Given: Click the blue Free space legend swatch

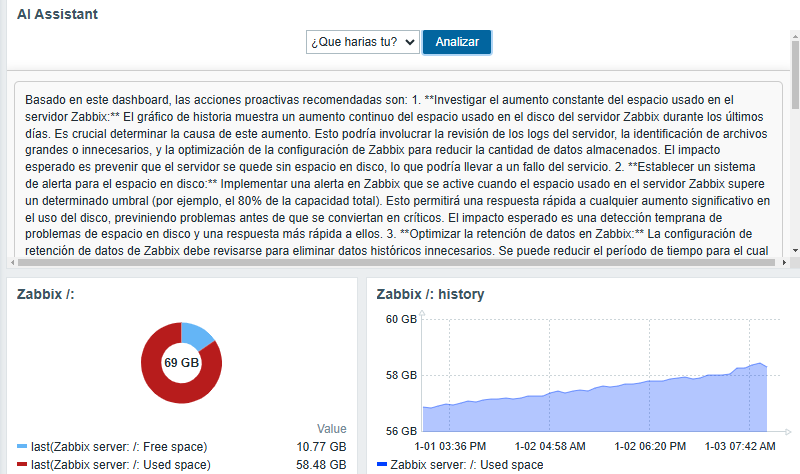Looking at the screenshot, I should click(x=22, y=447).
